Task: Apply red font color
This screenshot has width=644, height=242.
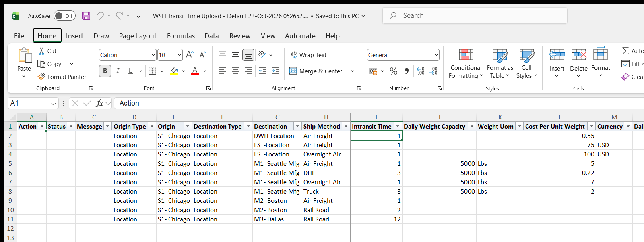Action: point(195,71)
